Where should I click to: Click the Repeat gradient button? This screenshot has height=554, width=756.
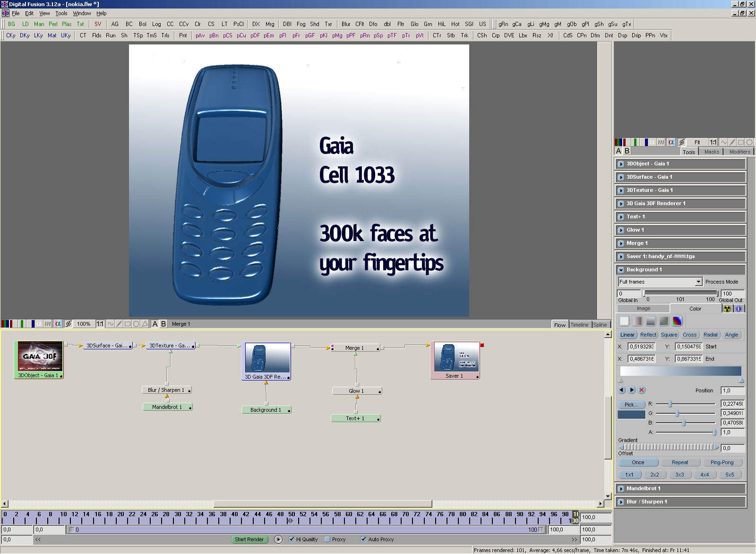(x=680, y=463)
